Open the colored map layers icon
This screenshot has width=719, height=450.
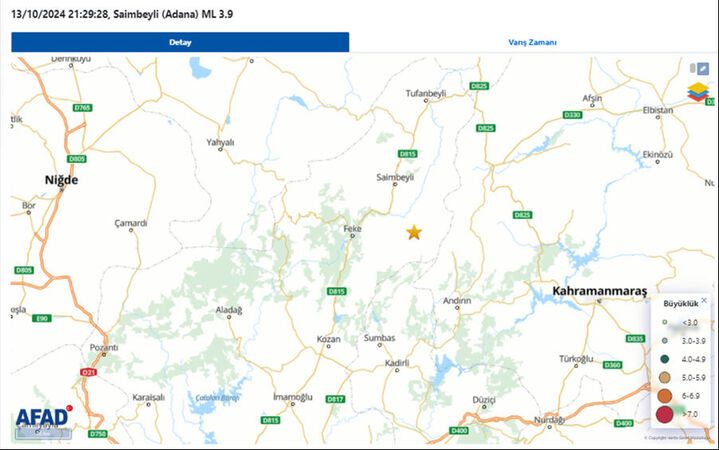[697, 92]
